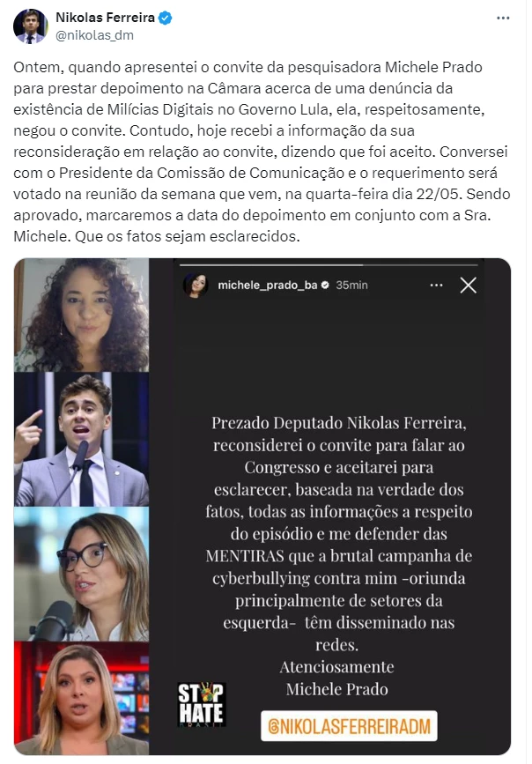
Task: Click the Nikolas Ferreira display name
Action: click(105, 18)
